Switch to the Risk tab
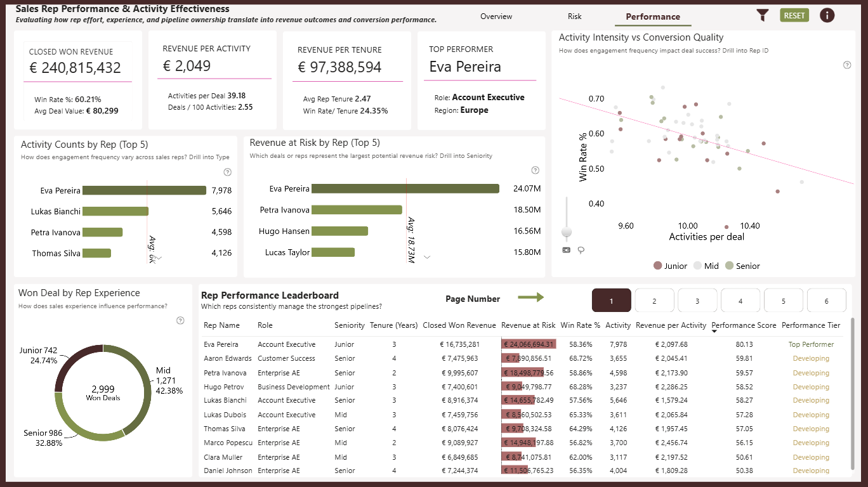This screenshot has width=868, height=487. [x=575, y=16]
